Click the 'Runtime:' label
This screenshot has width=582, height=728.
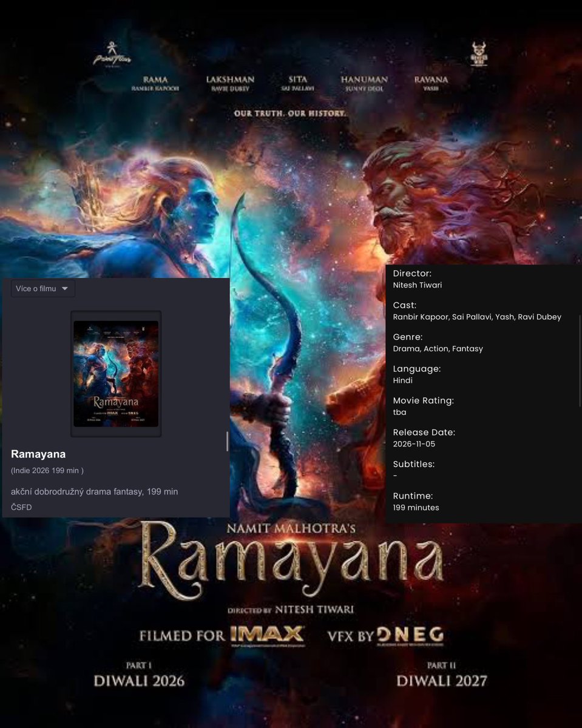click(x=413, y=496)
